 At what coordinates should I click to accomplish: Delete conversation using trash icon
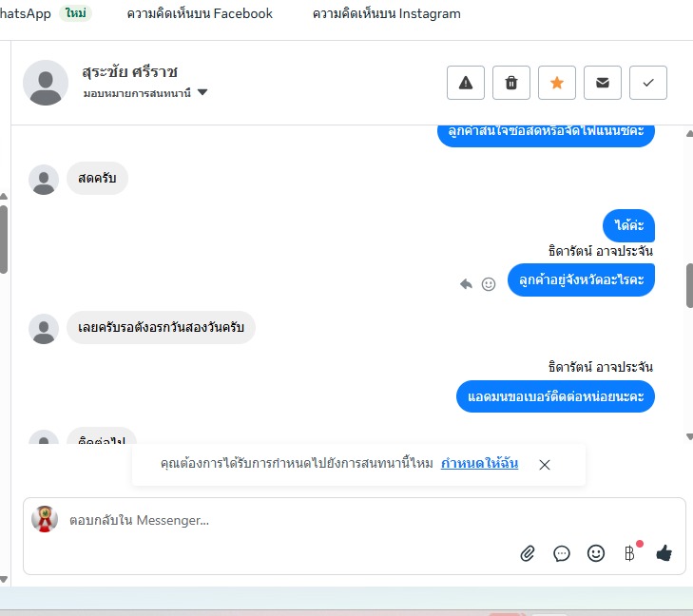tap(511, 83)
